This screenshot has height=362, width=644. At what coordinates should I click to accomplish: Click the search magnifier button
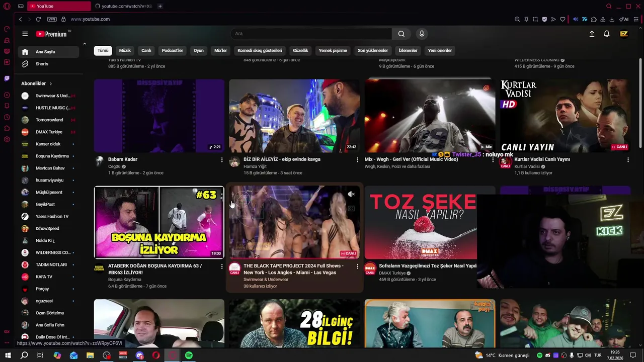tap(401, 34)
